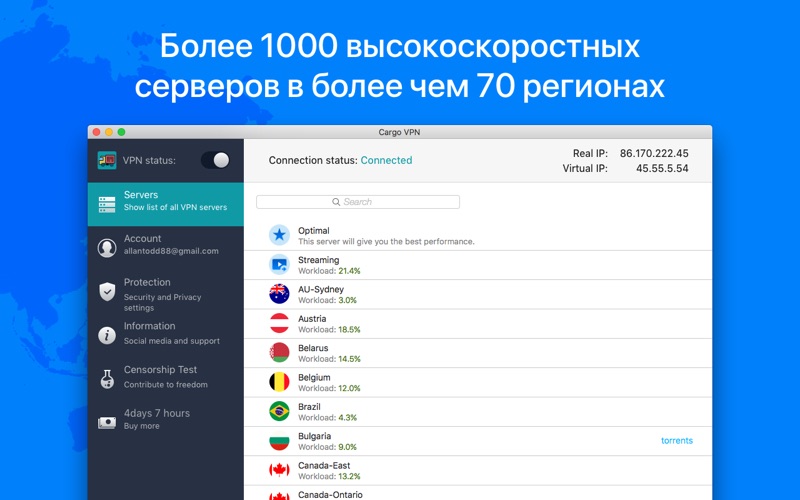Click the Censorship Test flask icon
The height and width of the screenshot is (500, 800).
pos(107,379)
